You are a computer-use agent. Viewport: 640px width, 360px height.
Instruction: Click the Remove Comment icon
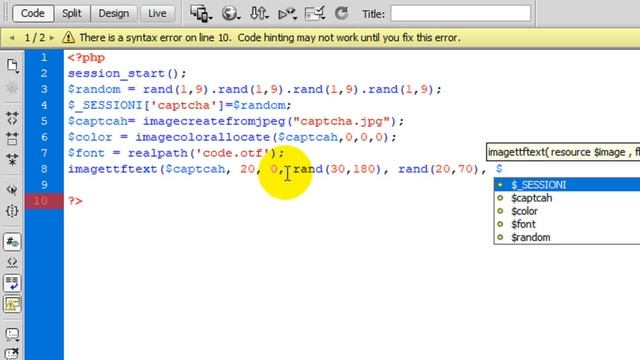[x=12, y=353]
